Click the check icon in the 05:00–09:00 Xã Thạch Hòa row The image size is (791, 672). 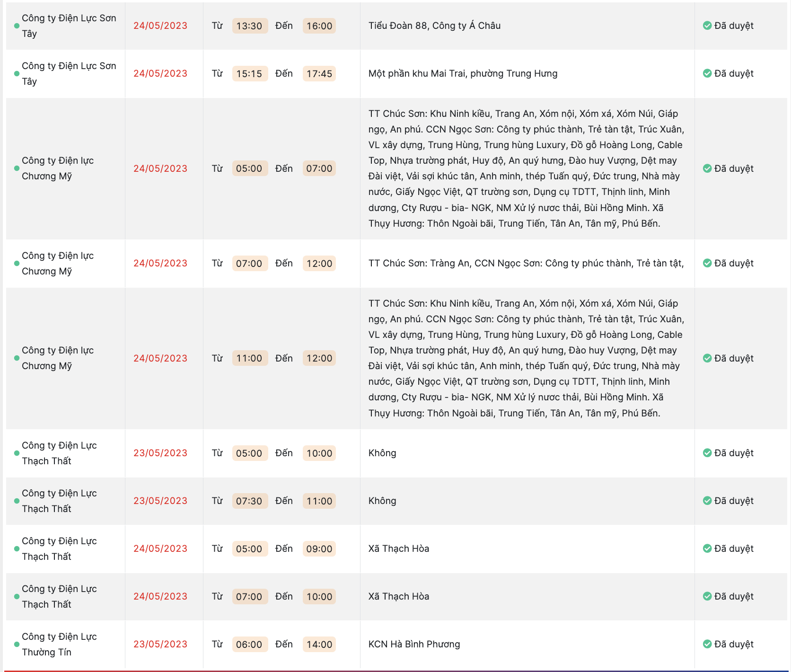(x=707, y=548)
